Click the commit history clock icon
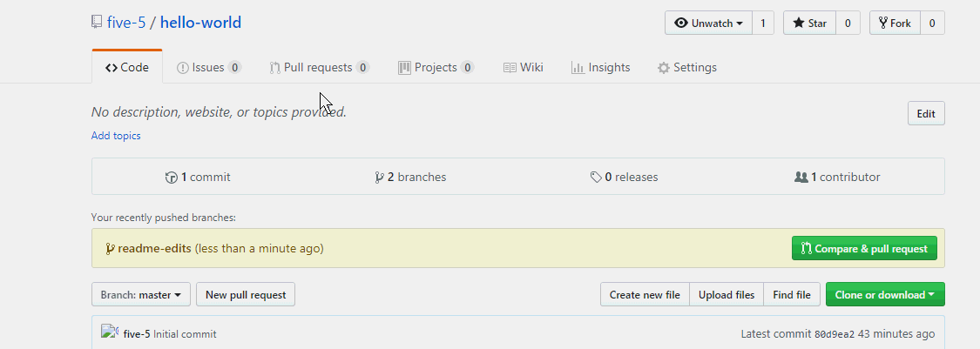Viewport: 980px width, 349px height. click(172, 178)
